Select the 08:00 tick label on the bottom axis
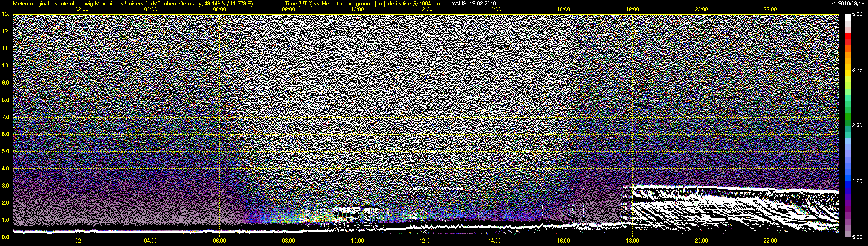This screenshot has height=246, width=868. click(x=288, y=241)
